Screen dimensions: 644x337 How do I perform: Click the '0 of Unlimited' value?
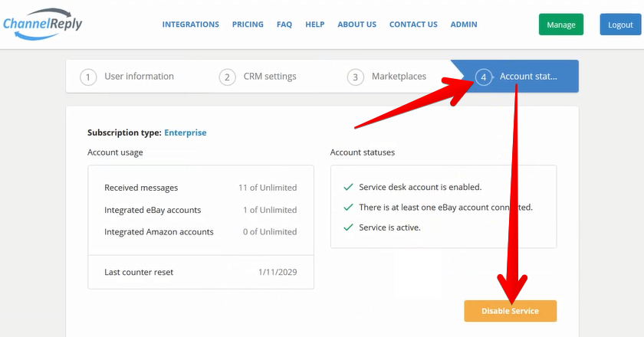[269, 232]
